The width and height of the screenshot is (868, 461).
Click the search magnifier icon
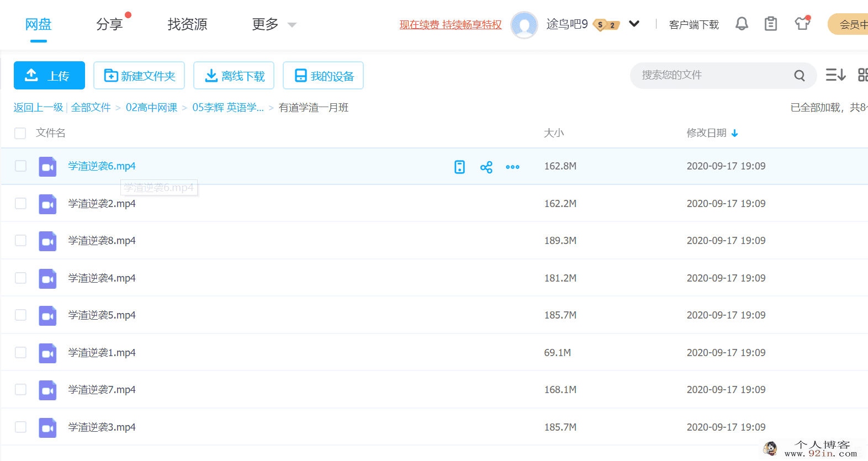tap(799, 76)
